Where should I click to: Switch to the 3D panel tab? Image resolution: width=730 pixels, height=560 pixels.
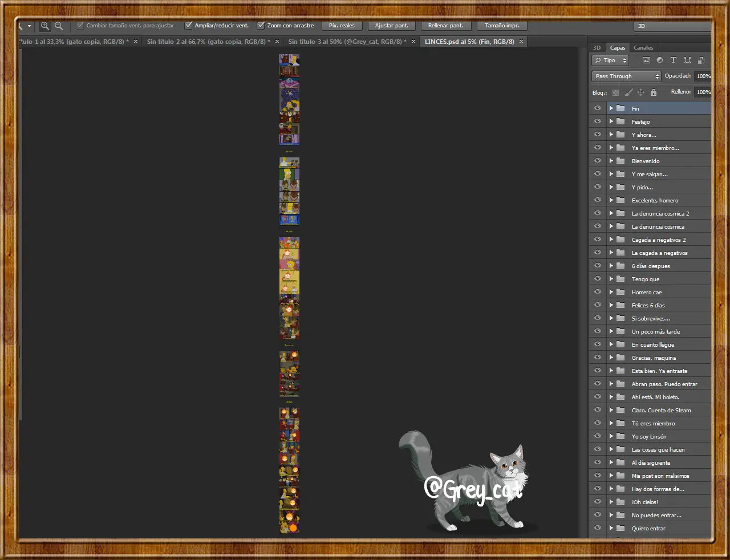pyautogui.click(x=597, y=48)
